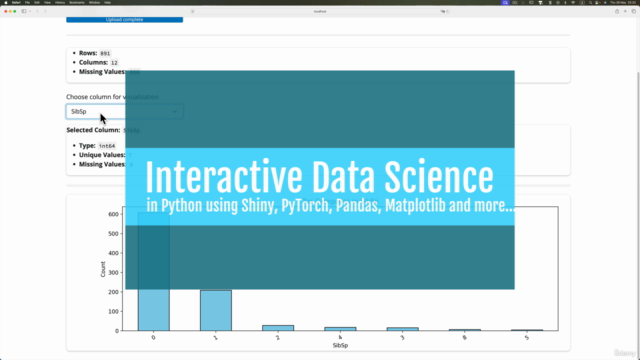Click the Upload complete progress bar
Screen dimensions: 640x360
[x=124, y=19]
